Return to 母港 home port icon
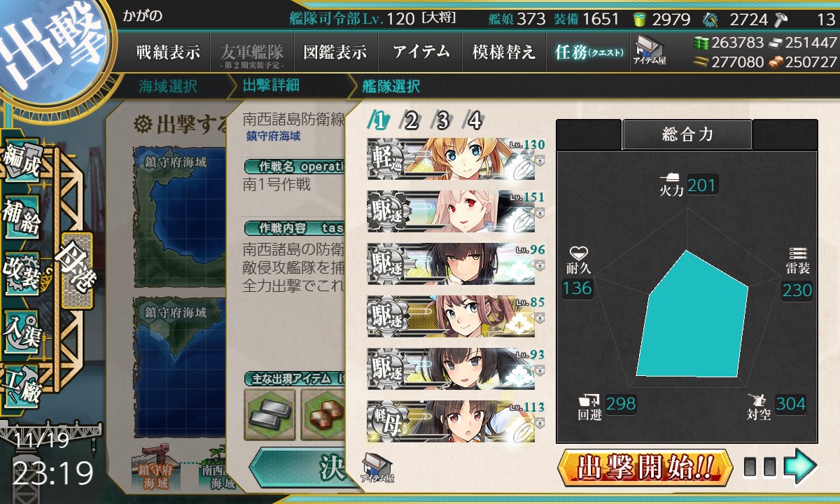This screenshot has width=840, height=504. 76,271
